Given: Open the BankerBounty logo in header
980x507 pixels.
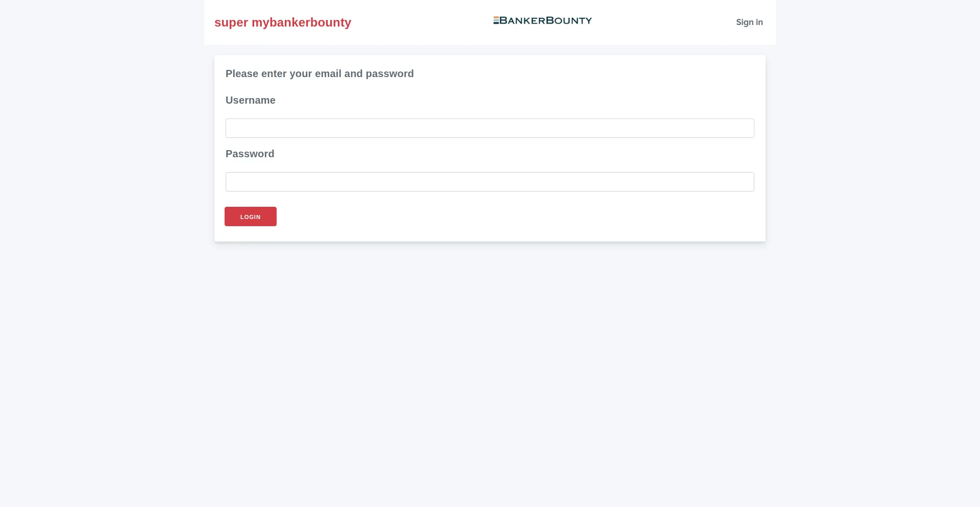Looking at the screenshot, I should click(543, 20).
